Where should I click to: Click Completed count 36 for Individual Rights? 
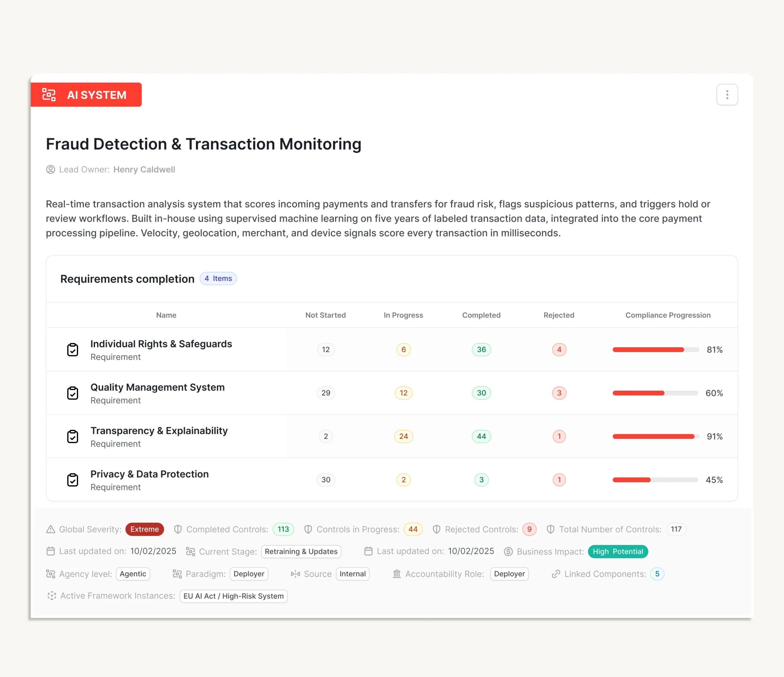click(x=481, y=350)
